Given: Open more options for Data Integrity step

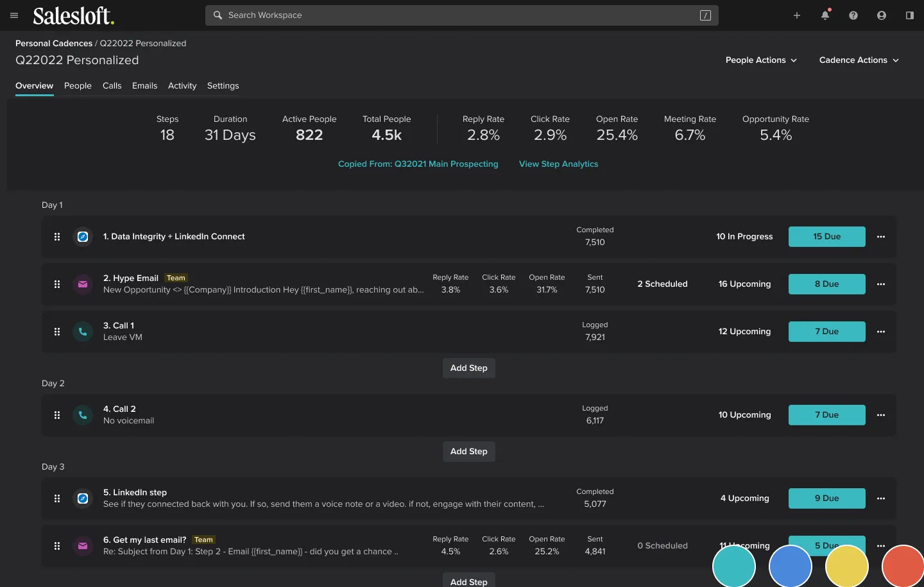Looking at the screenshot, I should [881, 237].
